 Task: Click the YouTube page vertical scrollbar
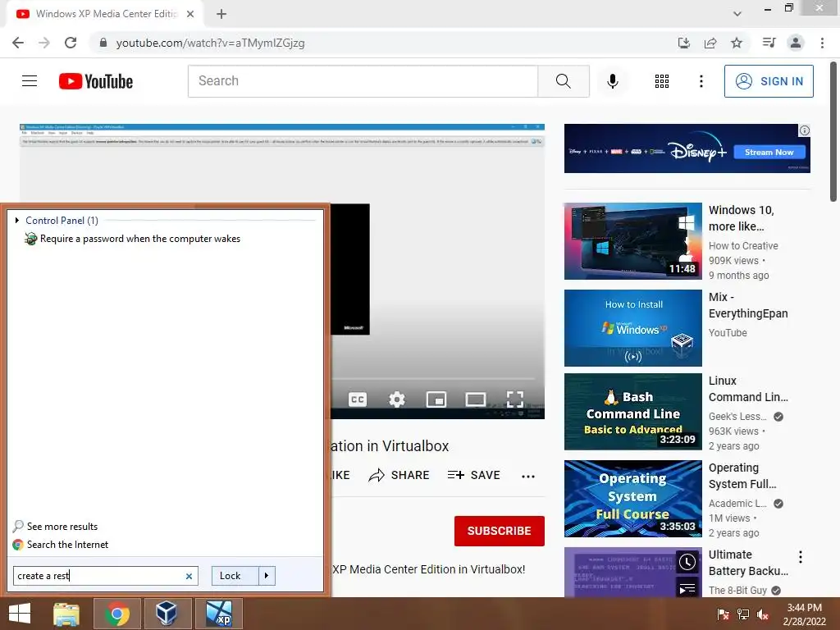[833, 132]
